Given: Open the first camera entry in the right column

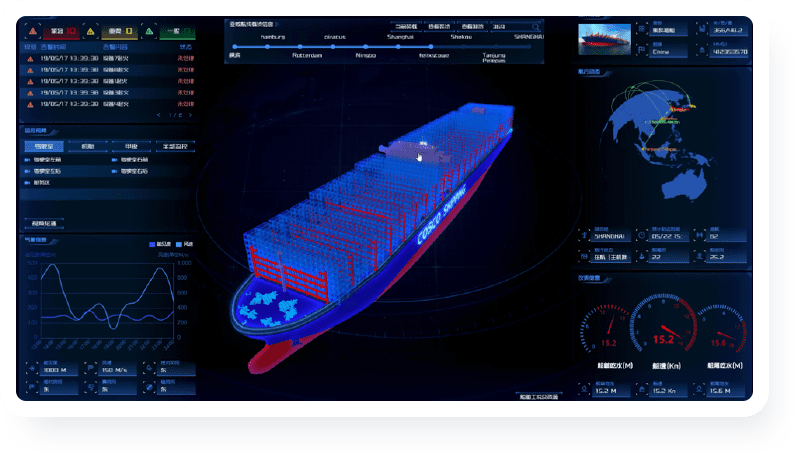Looking at the screenshot, I should [130, 160].
